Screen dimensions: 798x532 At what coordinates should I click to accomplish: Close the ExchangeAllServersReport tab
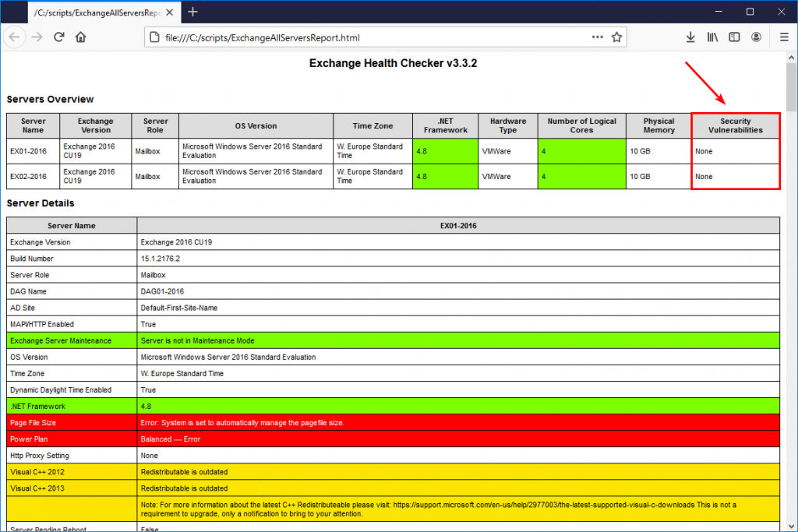[170, 12]
